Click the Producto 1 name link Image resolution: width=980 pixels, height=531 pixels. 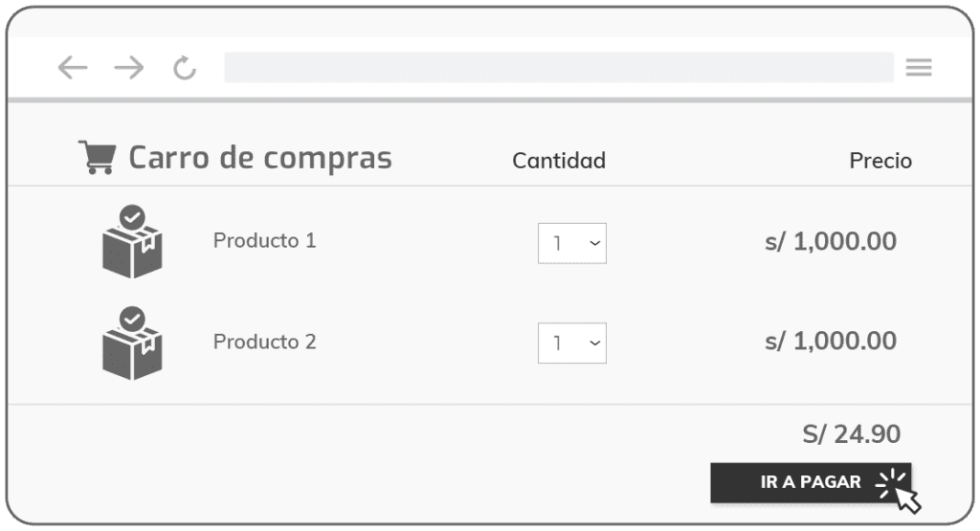pyautogui.click(x=264, y=240)
